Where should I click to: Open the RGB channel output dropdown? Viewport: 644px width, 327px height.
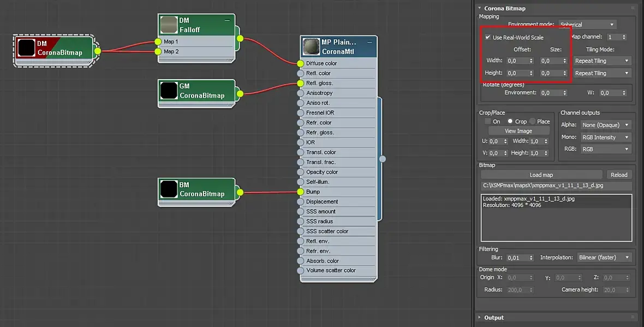[606, 149]
